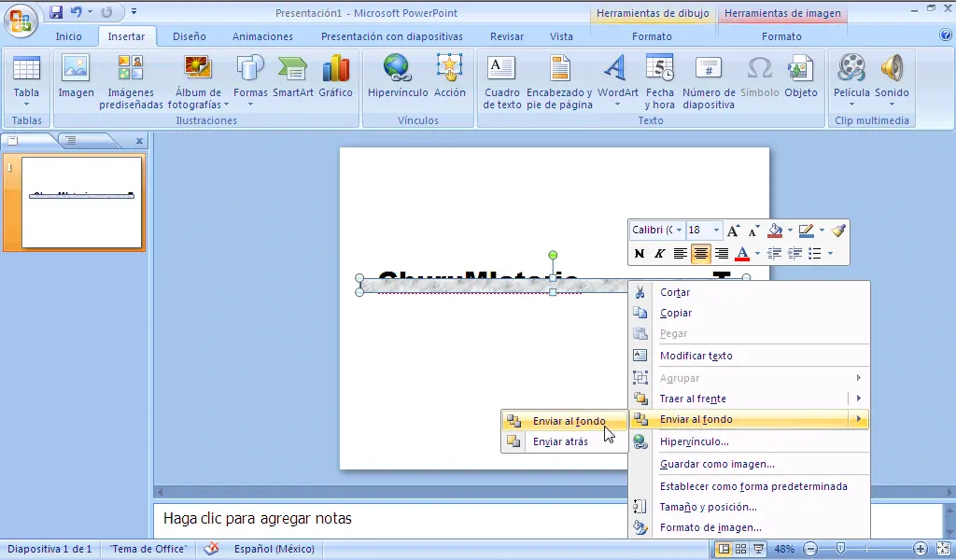Choose Modificar texto in context menu
This screenshot has width=956, height=560.
pos(749,356)
